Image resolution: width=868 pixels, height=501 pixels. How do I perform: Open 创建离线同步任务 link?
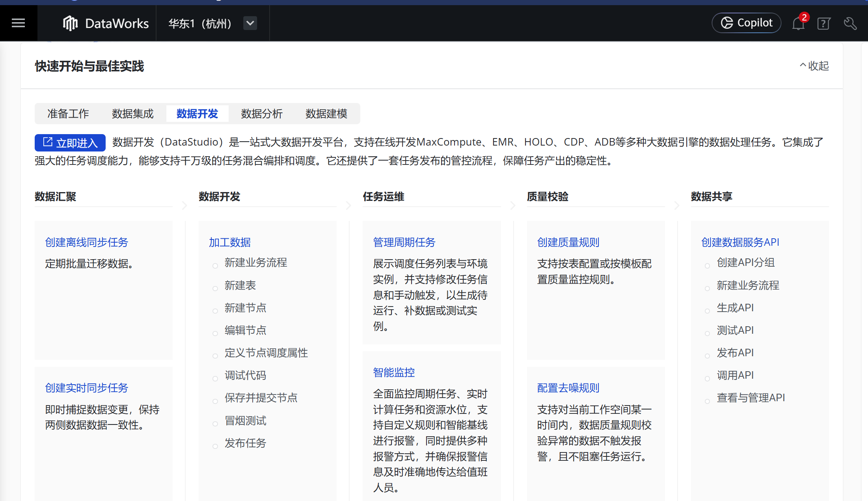pyautogui.click(x=86, y=242)
